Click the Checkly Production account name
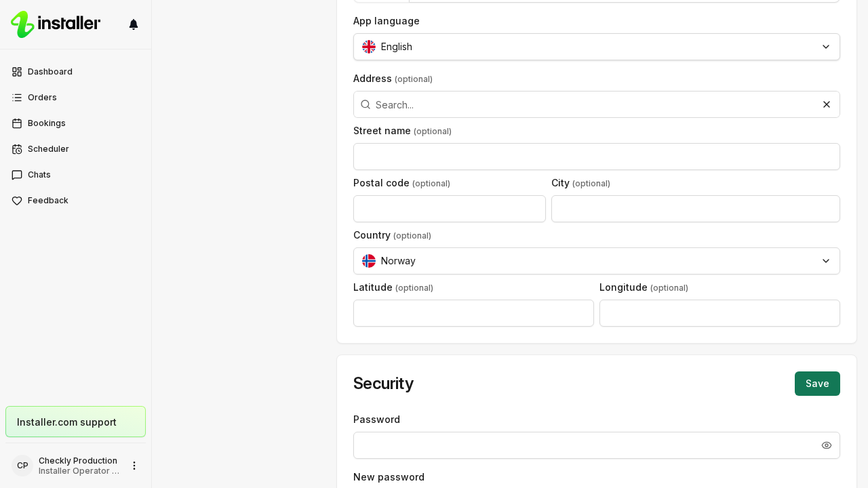The height and width of the screenshot is (488, 868). click(78, 460)
